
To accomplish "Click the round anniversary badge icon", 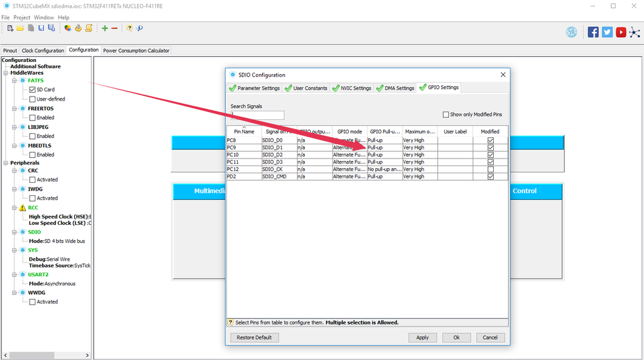I will [x=571, y=32].
